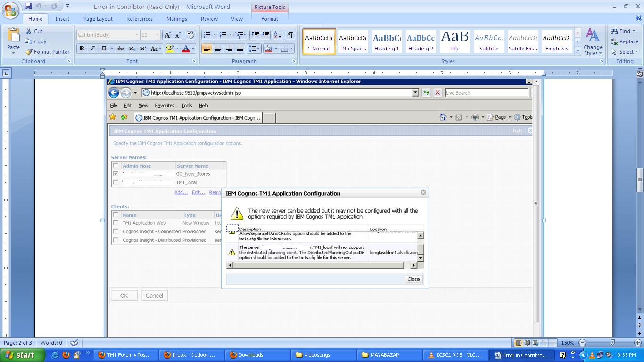This screenshot has width=644, height=362.
Task: Copy the selection to clipboard
Action: pos(36,41)
